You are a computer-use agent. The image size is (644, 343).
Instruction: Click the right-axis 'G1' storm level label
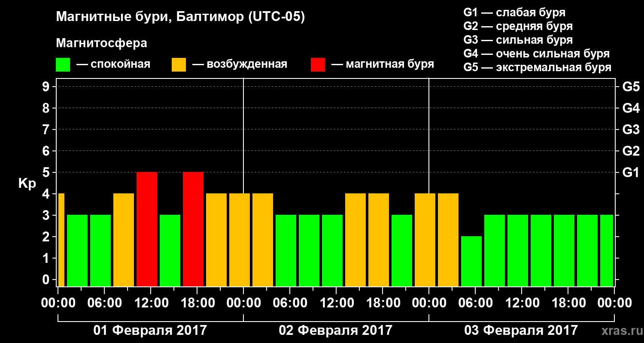pos(631,172)
